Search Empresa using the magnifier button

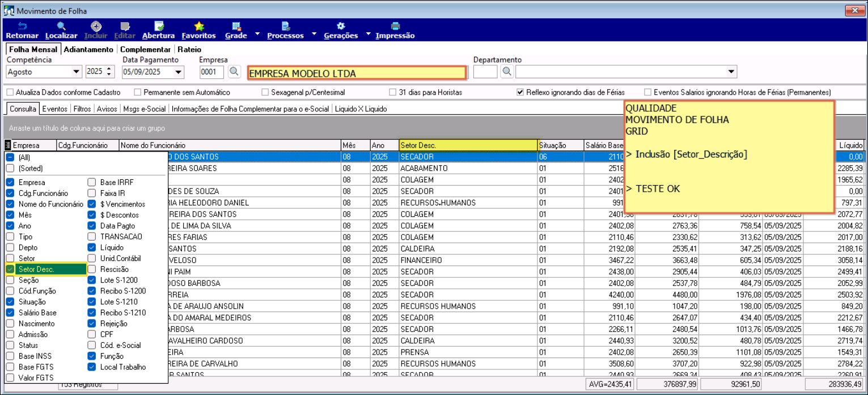click(234, 72)
